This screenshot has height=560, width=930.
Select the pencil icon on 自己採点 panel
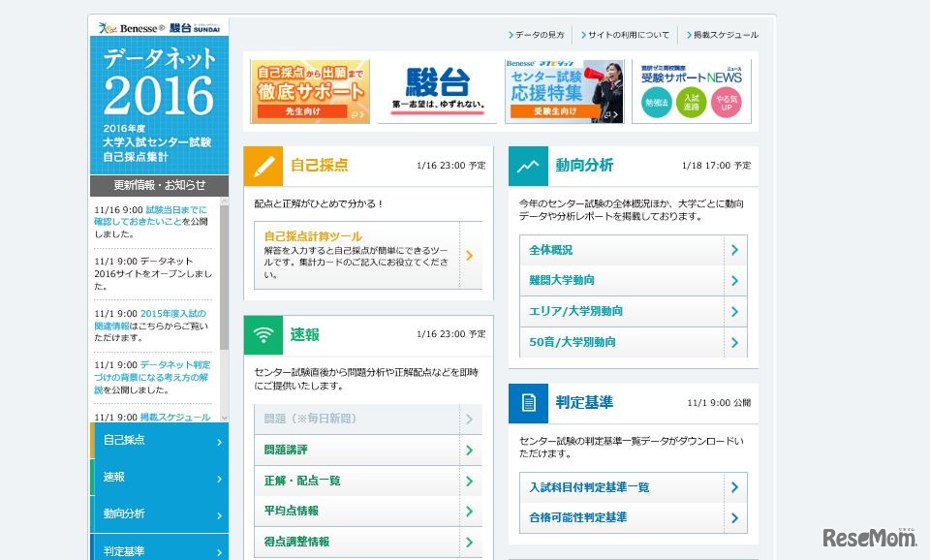click(263, 166)
